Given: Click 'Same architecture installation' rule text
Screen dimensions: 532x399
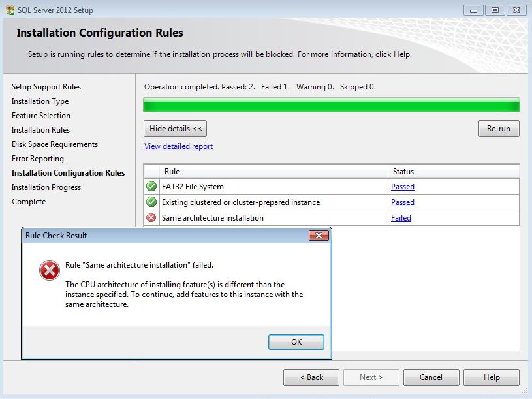Looking at the screenshot, I should [213, 218].
